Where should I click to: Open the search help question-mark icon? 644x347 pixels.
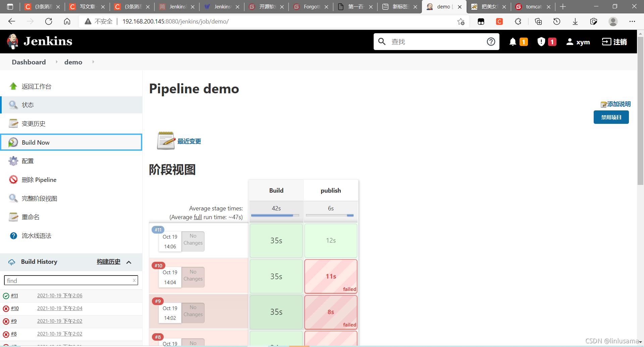click(491, 42)
